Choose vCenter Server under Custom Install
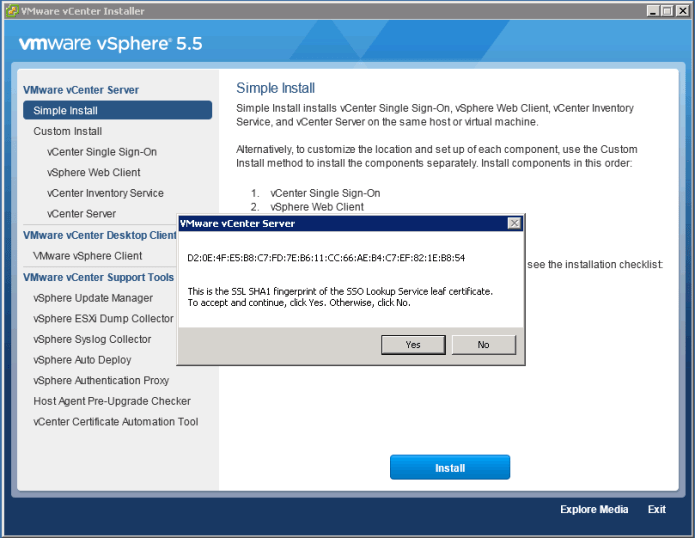Screen dimensions: 695x538 [x=81, y=214]
